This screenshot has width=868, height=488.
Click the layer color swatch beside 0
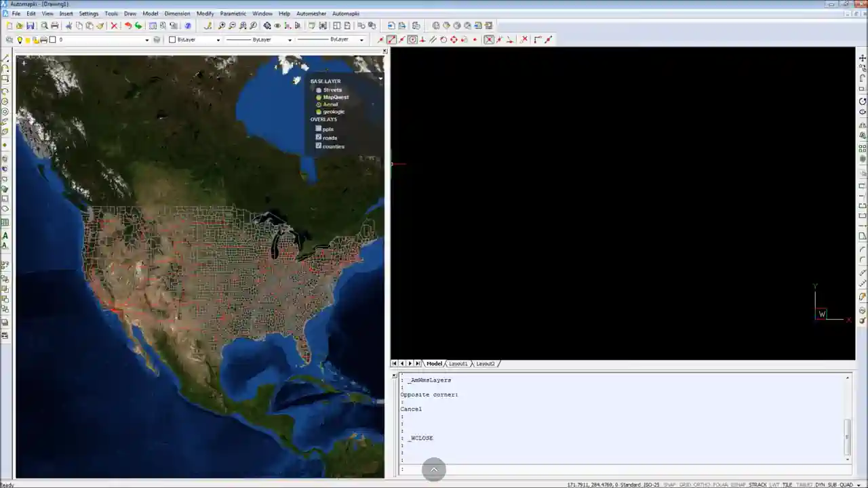[52, 40]
